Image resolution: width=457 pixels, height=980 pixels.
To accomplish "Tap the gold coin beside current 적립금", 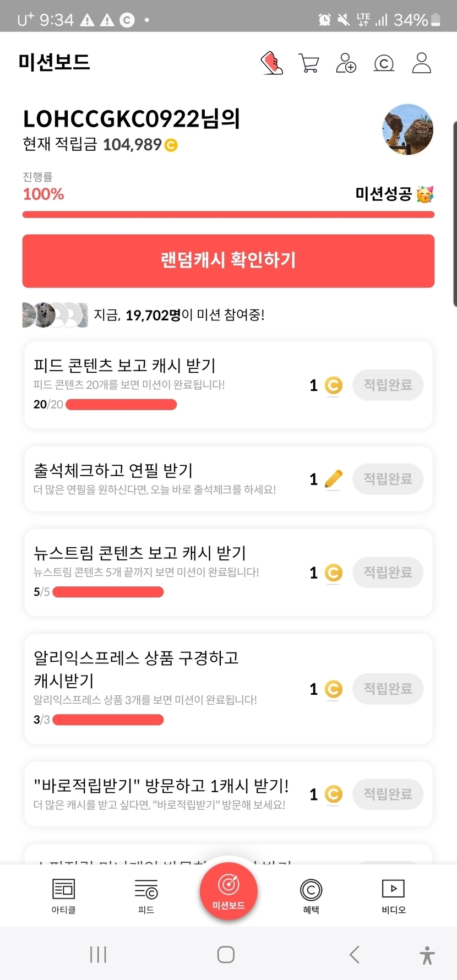I will click(171, 145).
